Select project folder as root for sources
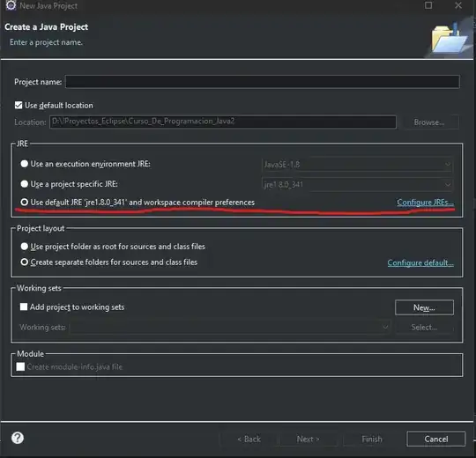Screen dimensions: 476x458 pos(25,247)
